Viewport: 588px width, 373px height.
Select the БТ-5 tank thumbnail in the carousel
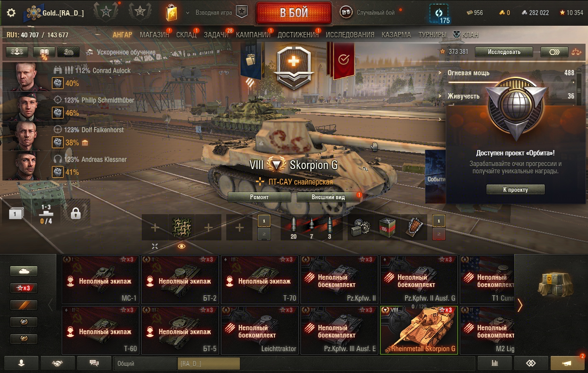pyautogui.click(x=180, y=330)
